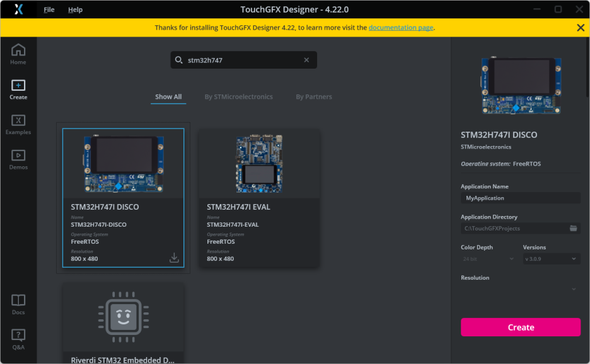Click the Application Name field
The width and height of the screenshot is (590, 364).
(521, 198)
